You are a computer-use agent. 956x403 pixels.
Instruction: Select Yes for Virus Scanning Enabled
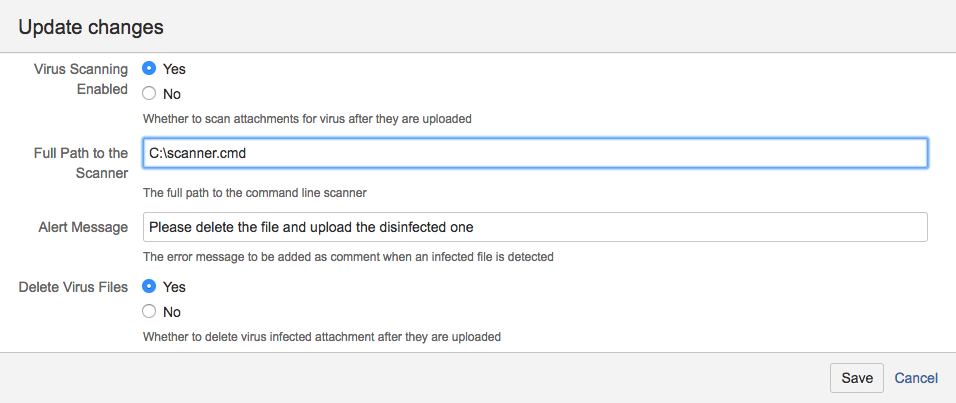(x=150, y=69)
